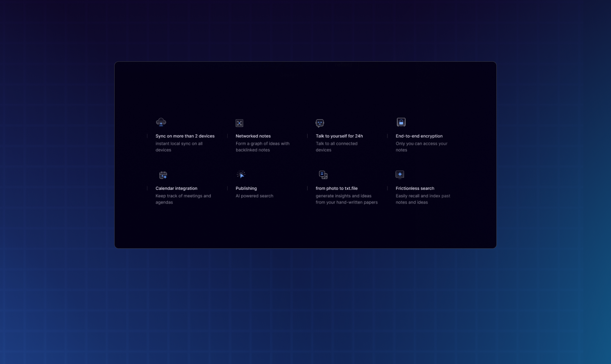Screen dimensions: 611x364
Task: Click the Networked notes graph icon
Action: [239, 123]
